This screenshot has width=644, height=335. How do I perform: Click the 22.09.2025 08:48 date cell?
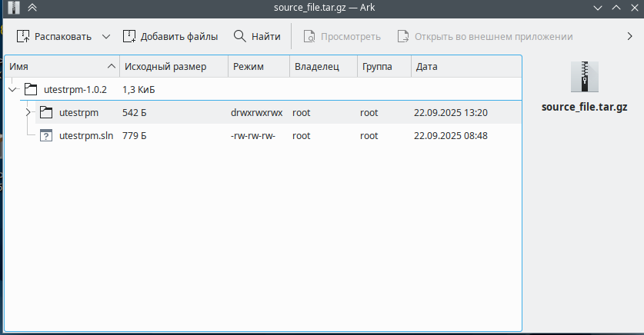tap(451, 136)
